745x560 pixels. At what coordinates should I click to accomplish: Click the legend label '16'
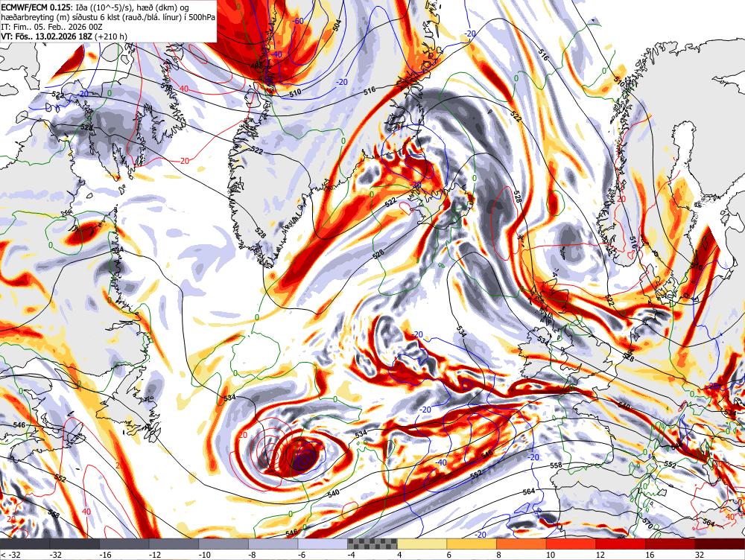click(x=650, y=555)
